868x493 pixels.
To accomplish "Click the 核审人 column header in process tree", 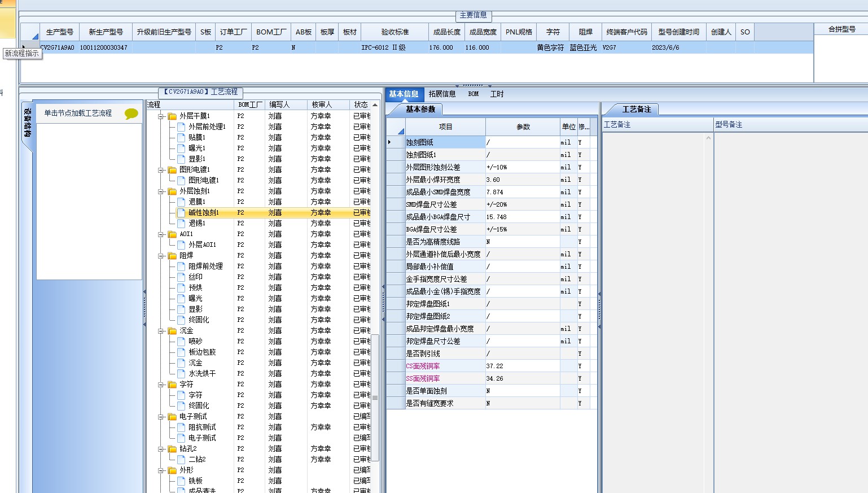I will [328, 104].
